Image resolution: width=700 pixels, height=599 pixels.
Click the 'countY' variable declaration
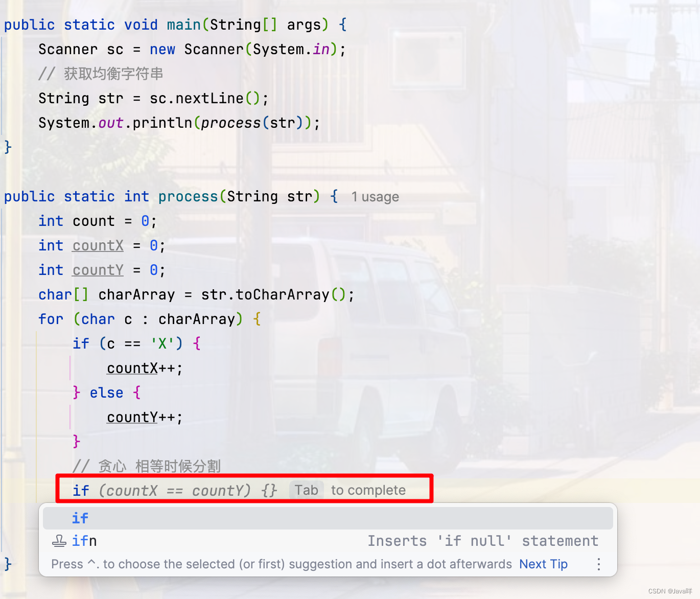(98, 270)
